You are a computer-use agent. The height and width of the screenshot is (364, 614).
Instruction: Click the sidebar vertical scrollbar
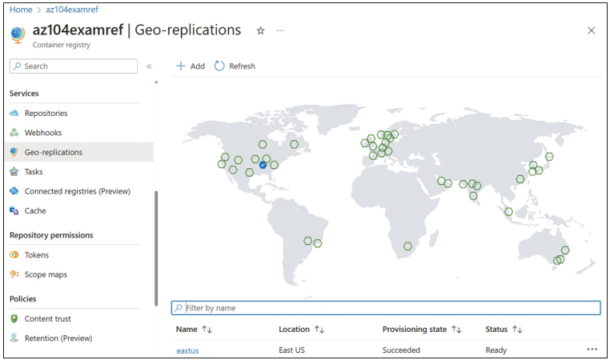(x=156, y=248)
